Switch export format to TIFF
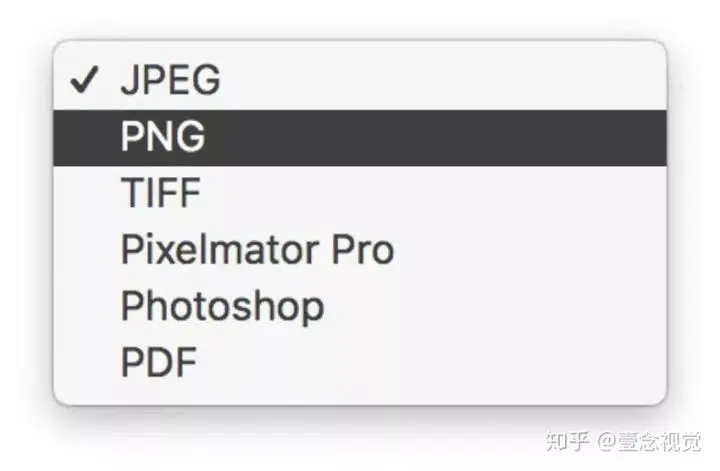 360,193
